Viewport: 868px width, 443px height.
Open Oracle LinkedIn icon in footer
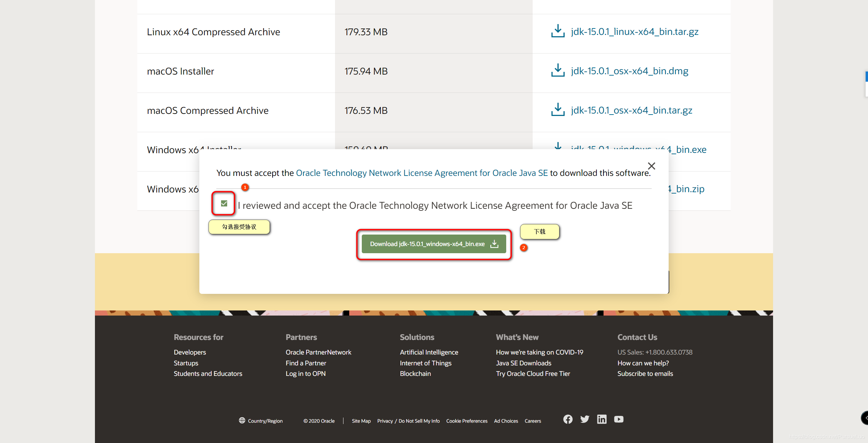click(601, 419)
